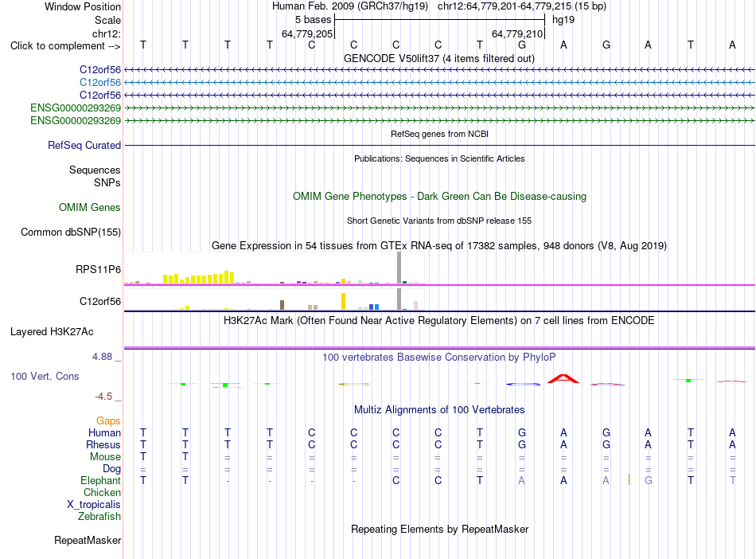
Task: Click the Sequences track label
Action: pyautogui.click(x=95, y=170)
